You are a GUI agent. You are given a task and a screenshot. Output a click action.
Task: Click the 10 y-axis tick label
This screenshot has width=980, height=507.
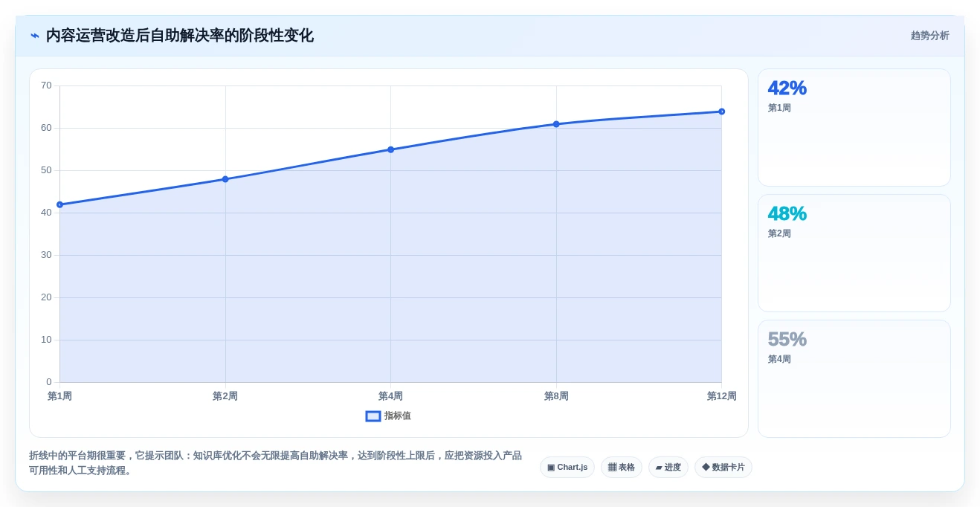point(46,340)
